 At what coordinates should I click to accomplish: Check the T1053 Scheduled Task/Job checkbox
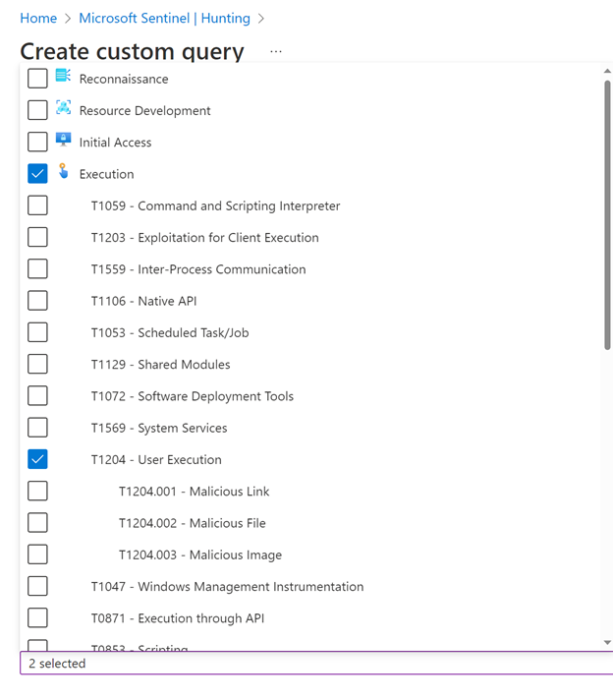point(37,332)
